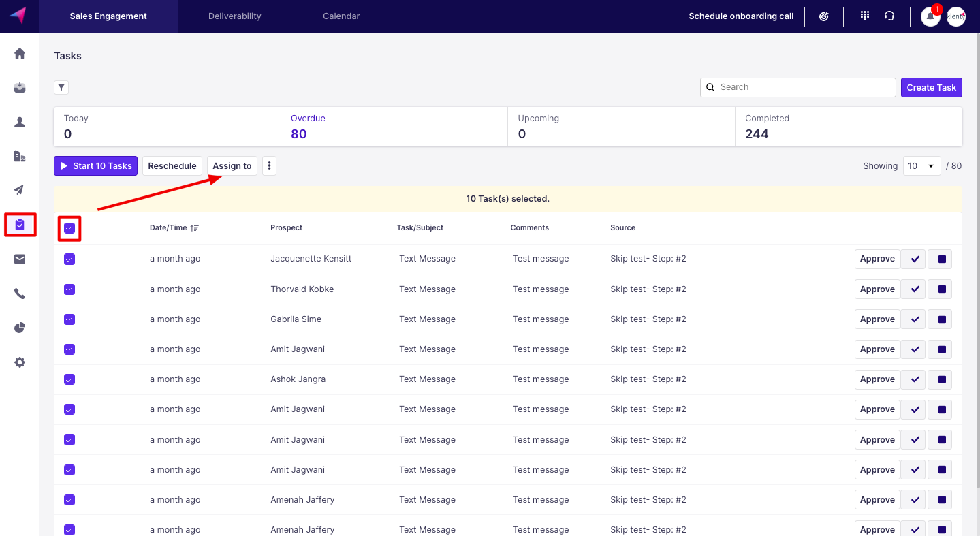Open Tasks clipboard icon in sidebar
The height and width of the screenshot is (536, 980).
coord(20,225)
